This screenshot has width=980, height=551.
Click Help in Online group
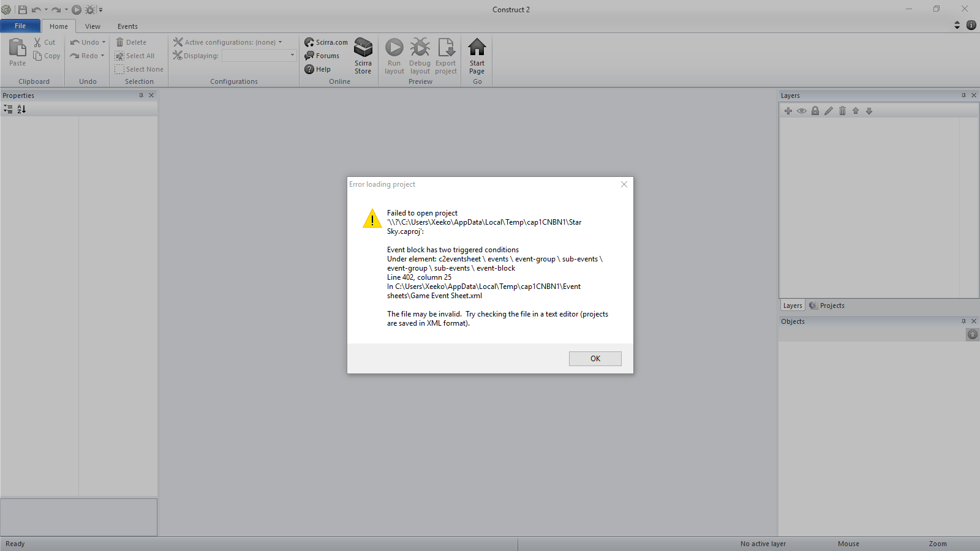[318, 69]
